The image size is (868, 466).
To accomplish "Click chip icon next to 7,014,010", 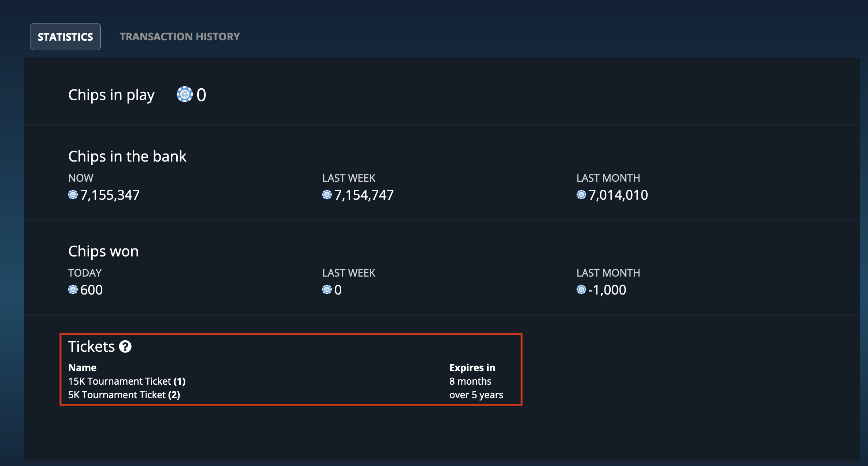I will click(581, 195).
